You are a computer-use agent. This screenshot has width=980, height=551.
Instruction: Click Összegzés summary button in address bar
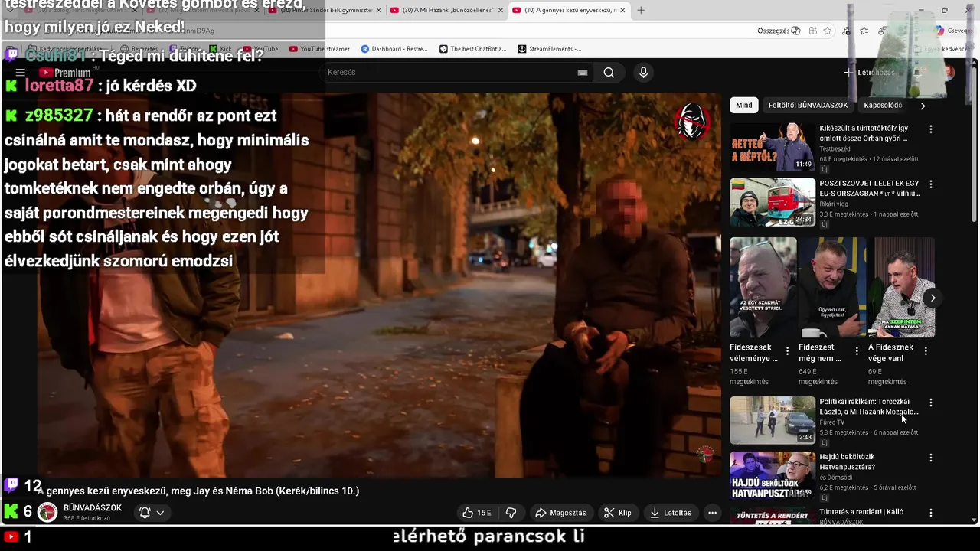pos(779,31)
